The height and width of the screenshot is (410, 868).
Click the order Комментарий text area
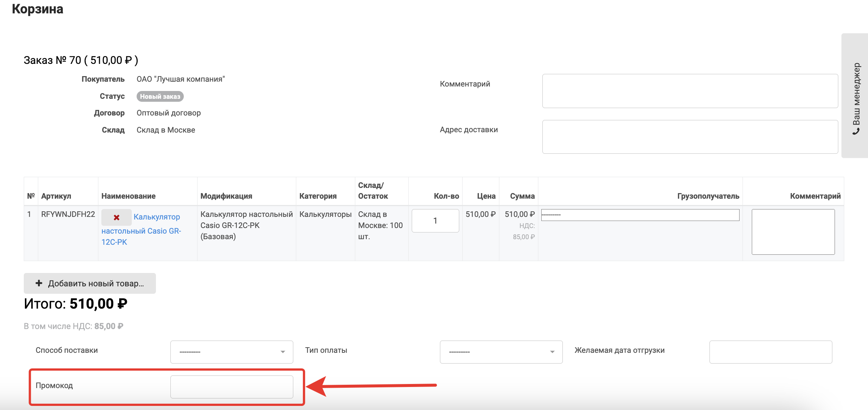(x=690, y=91)
